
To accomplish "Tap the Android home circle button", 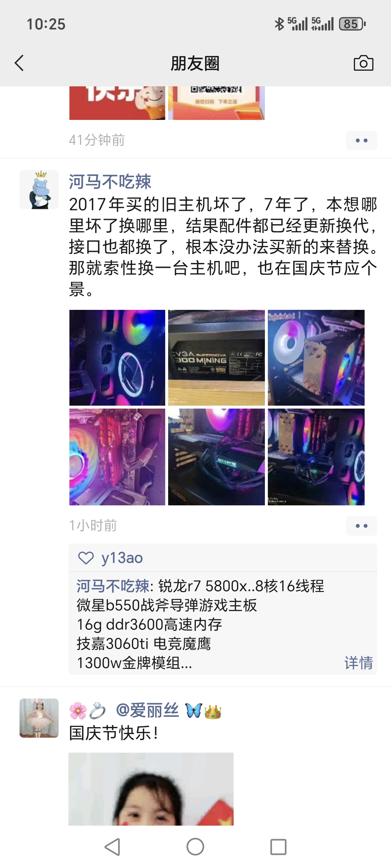I will (x=195, y=847).
